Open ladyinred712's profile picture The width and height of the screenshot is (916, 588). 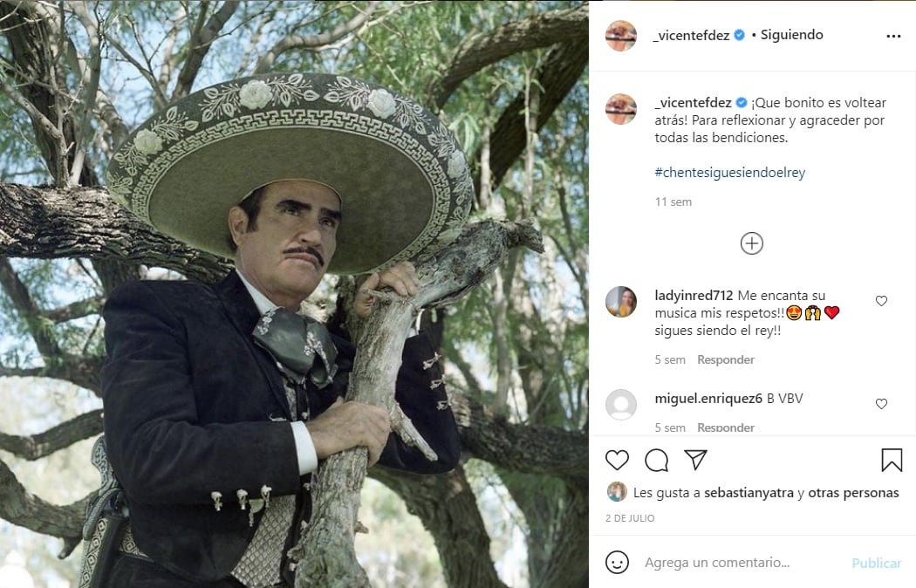click(620, 302)
